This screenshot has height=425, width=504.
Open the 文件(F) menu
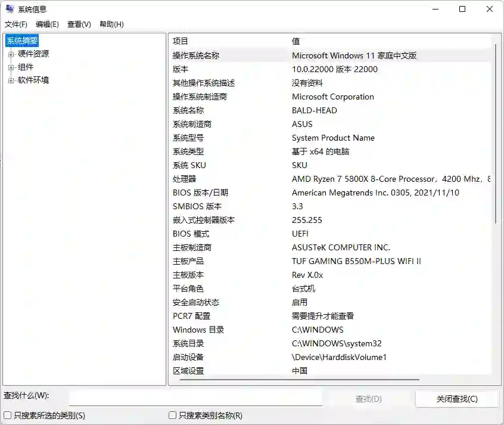tap(15, 24)
